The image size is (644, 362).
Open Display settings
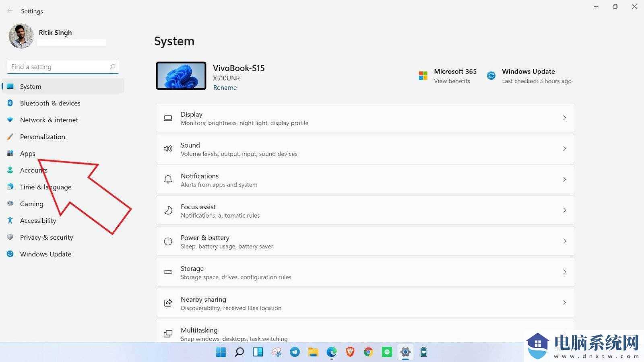click(365, 118)
